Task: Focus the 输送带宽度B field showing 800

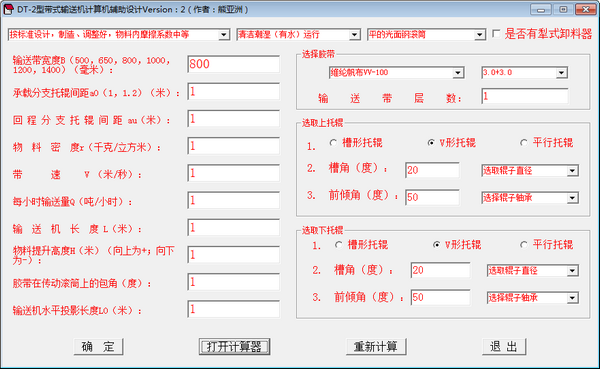Action: (234, 64)
